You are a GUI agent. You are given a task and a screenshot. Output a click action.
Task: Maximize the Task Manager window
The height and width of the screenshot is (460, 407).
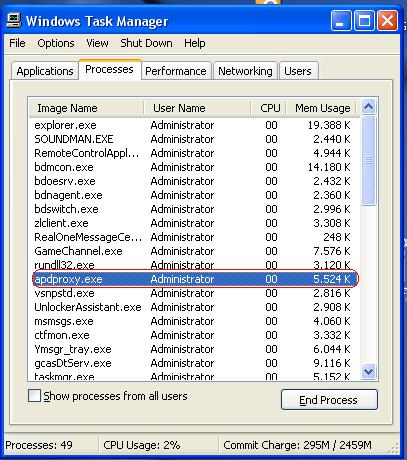tap(364, 21)
